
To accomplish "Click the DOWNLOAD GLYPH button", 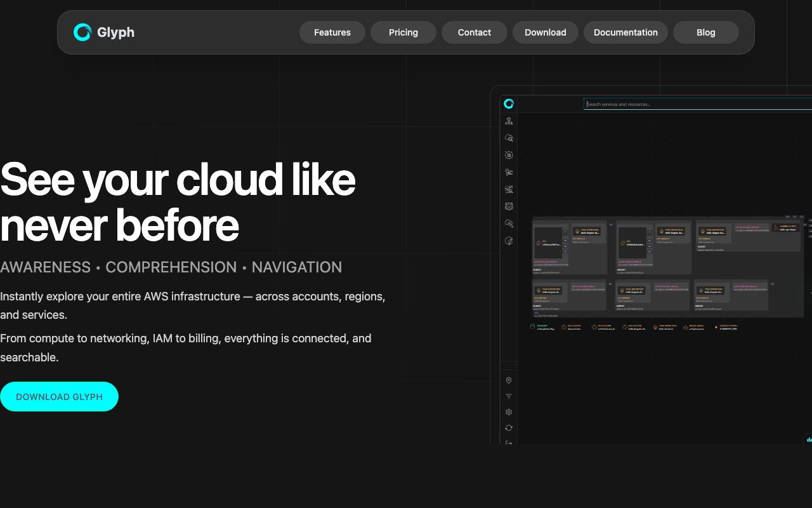I will click(59, 396).
